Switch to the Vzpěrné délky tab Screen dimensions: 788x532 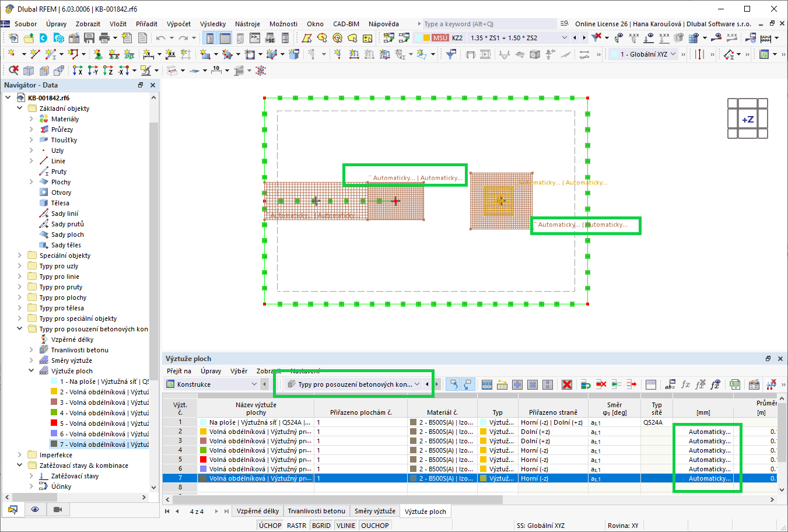coord(258,512)
